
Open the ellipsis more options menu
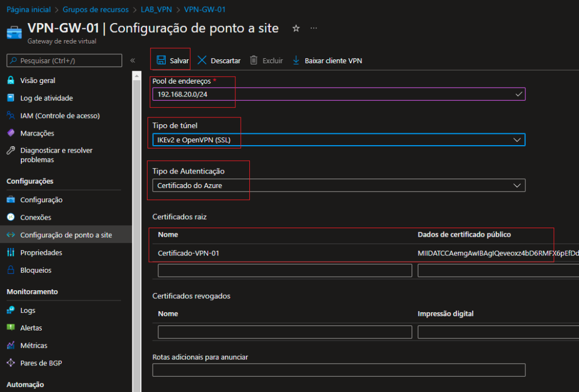(x=314, y=28)
